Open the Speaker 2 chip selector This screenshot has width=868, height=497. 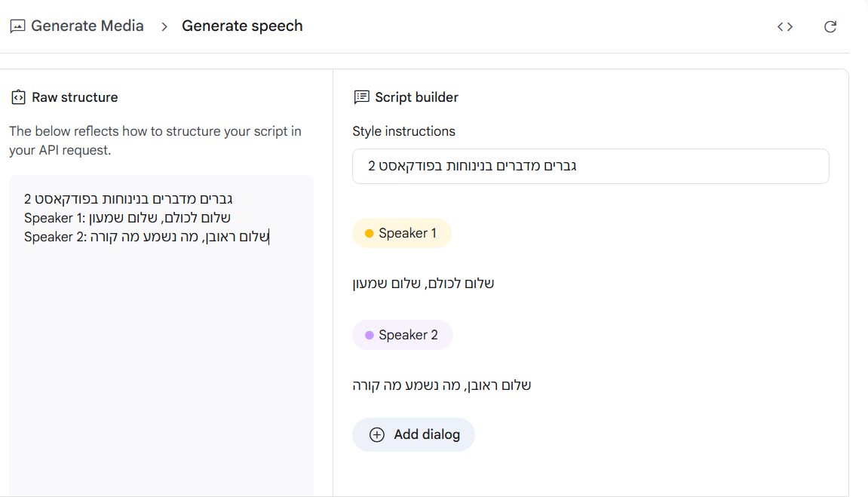(403, 334)
